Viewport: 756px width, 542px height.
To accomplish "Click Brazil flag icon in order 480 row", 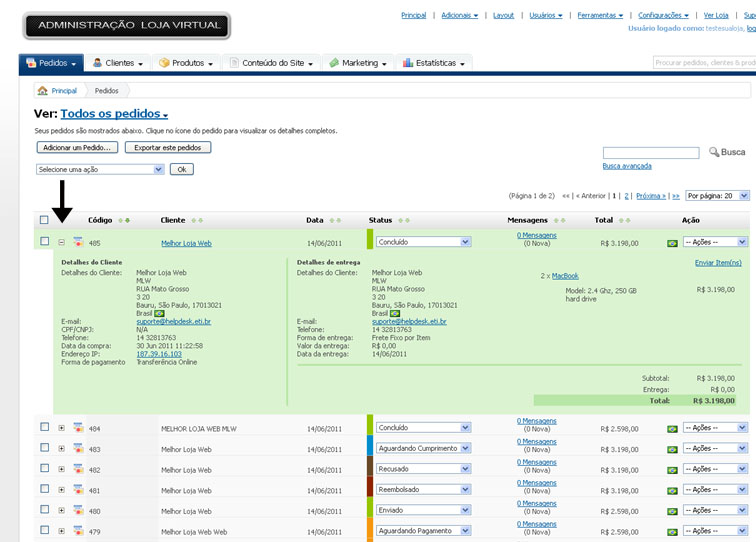I will point(672,512).
